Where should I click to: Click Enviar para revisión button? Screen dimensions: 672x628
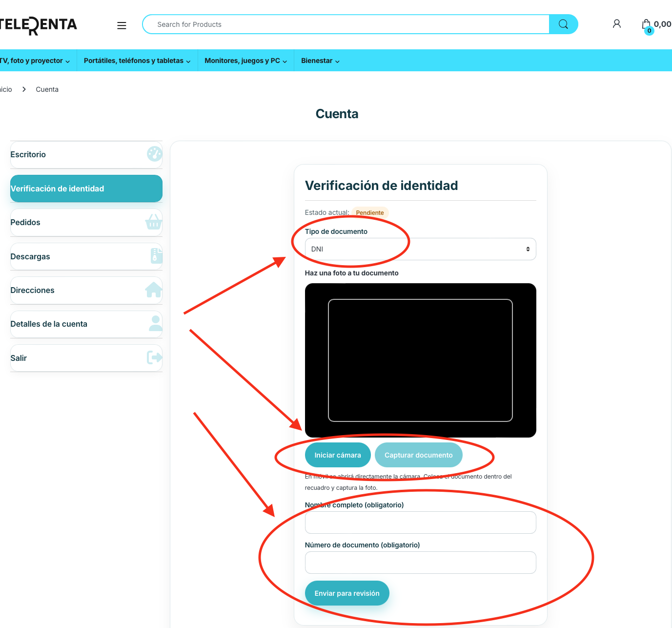[347, 593]
